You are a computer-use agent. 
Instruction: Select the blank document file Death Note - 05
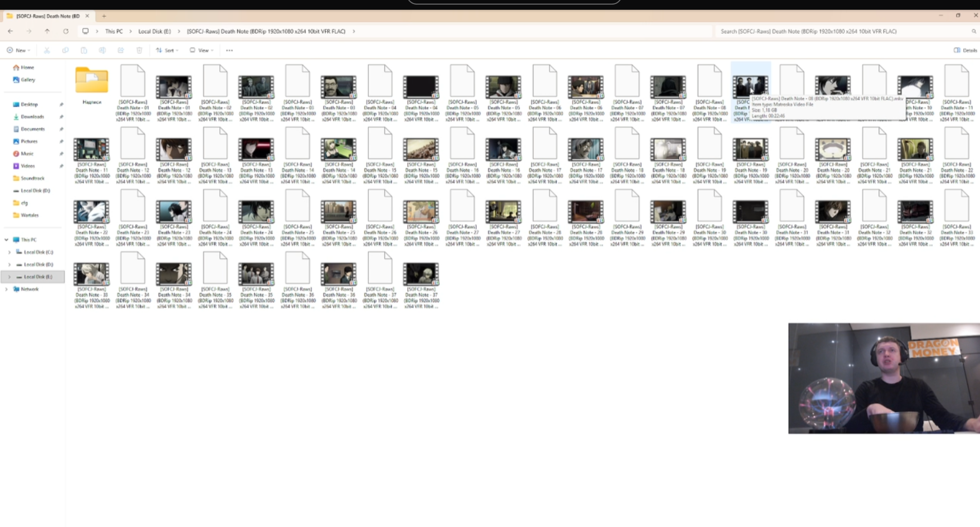pos(463,92)
